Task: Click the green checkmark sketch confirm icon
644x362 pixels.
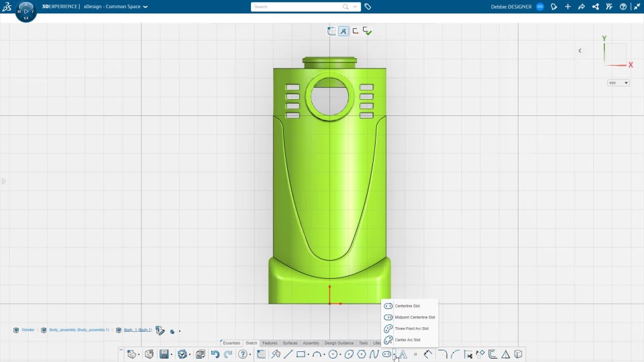Action: (367, 31)
